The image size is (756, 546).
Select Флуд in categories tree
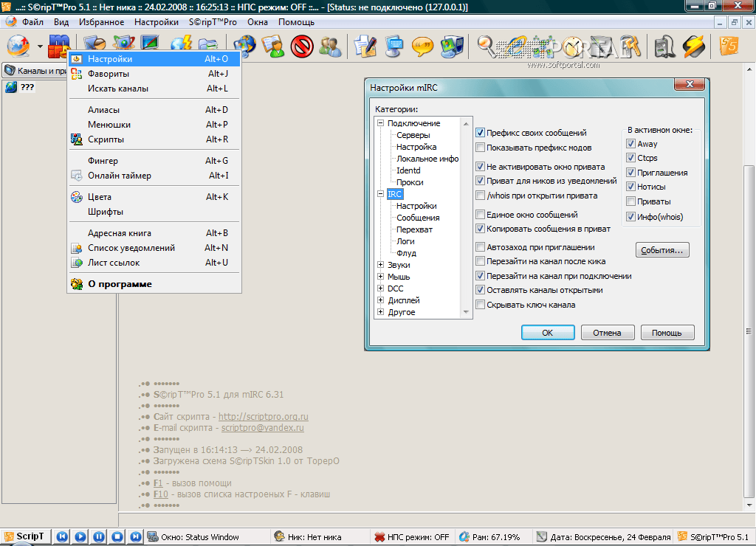407,253
